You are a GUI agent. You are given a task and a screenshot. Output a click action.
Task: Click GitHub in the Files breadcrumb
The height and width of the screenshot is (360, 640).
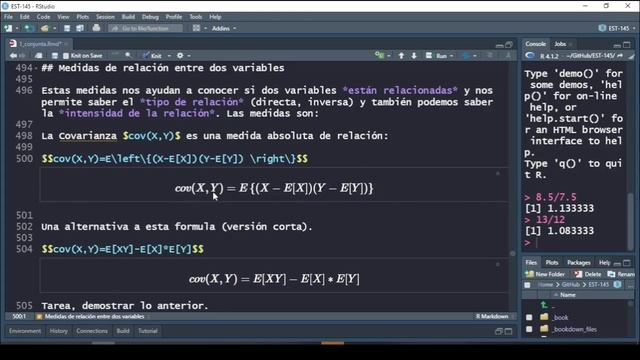pyautogui.click(x=571, y=284)
